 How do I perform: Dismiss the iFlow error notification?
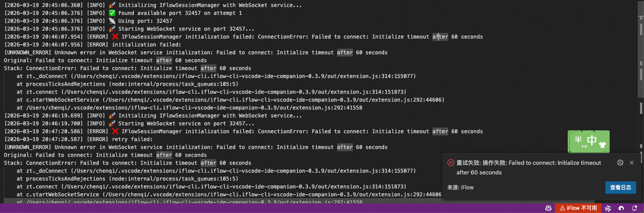632,163
